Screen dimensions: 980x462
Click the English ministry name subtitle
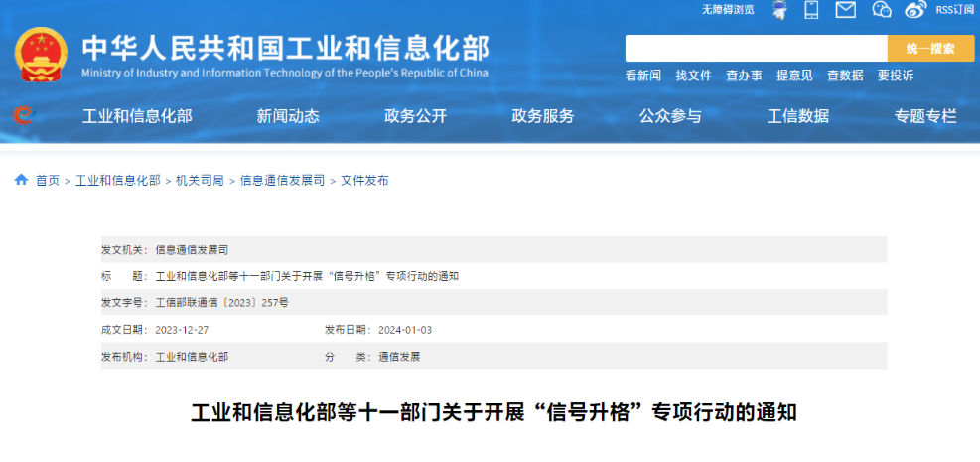click(x=285, y=73)
